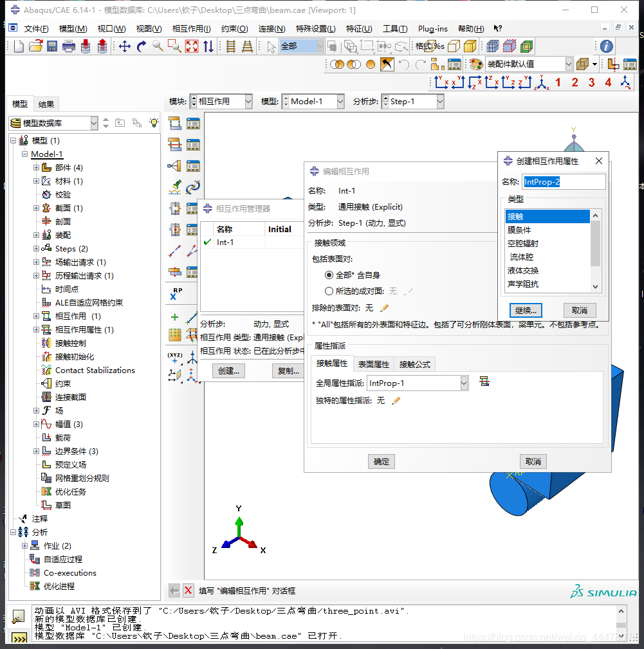Click the Create Reference Point RP tool

pos(176,293)
